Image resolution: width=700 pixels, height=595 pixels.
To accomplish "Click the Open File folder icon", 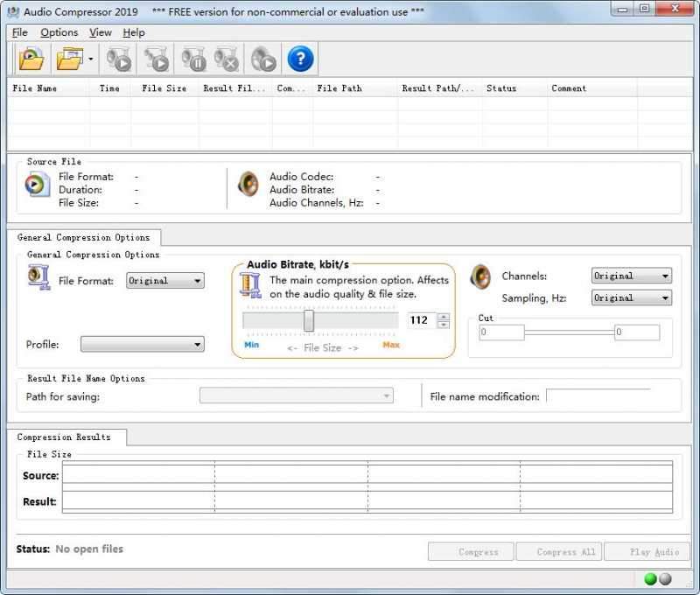I will [x=31, y=59].
